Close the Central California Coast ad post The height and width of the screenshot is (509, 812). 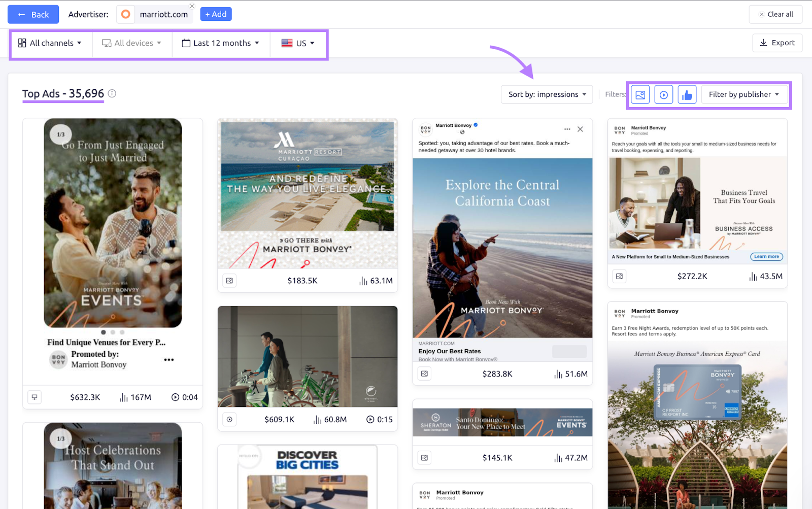pos(580,129)
